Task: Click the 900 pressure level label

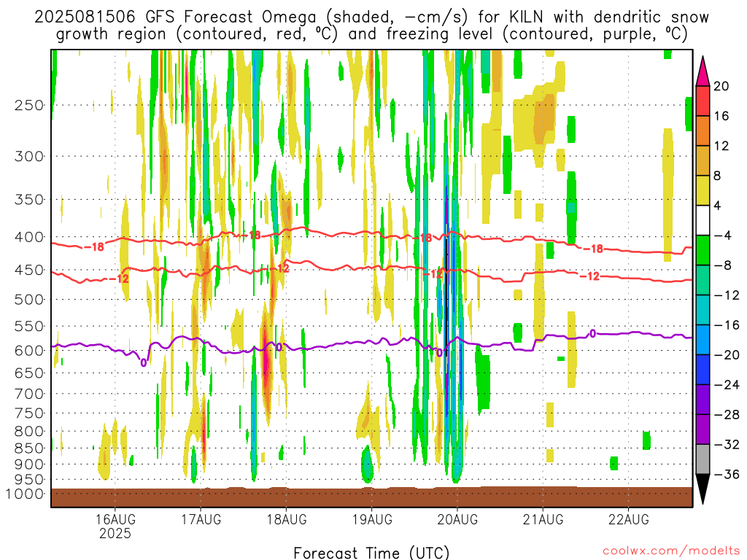Action: coord(29,464)
